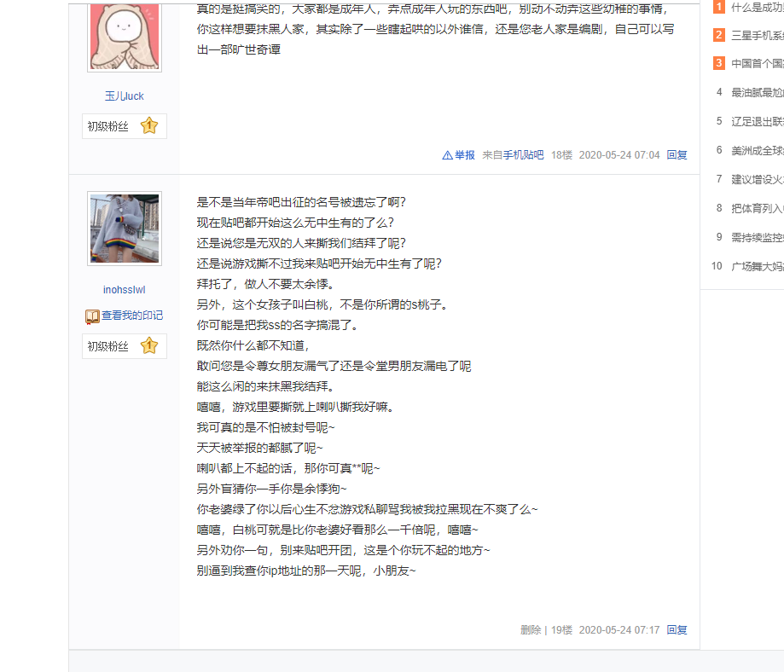The image size is (784, 672).
Task: Open hot topic 6 美洲成全球
Action: pos(757,150)
